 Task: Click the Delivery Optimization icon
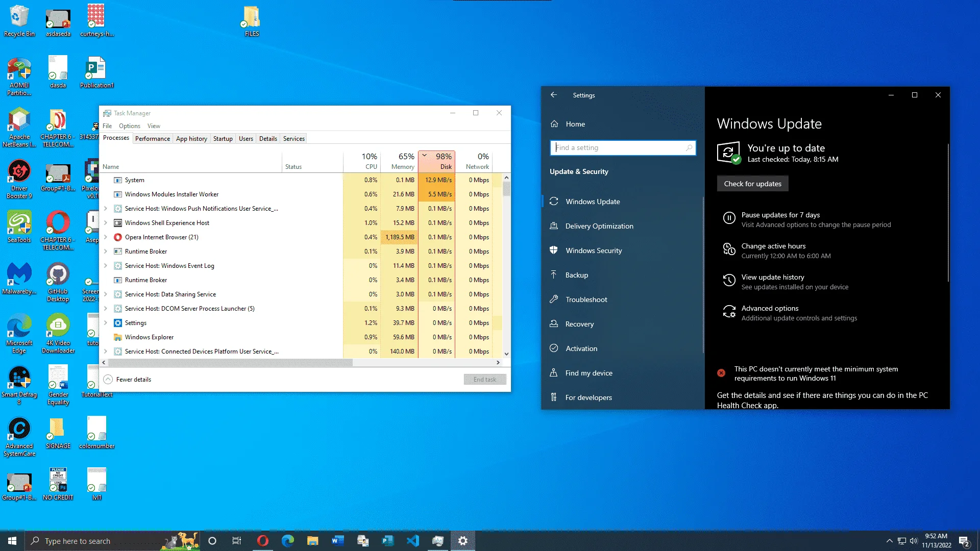pyautogui.click(x=554, y=226)
